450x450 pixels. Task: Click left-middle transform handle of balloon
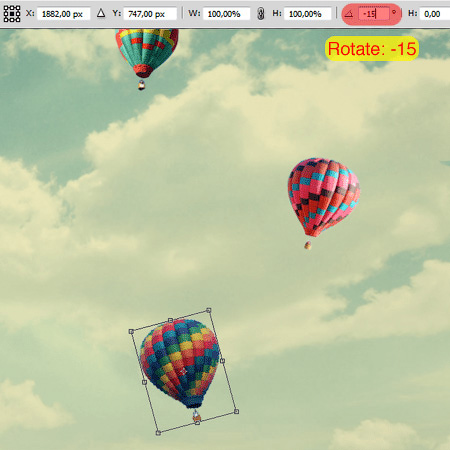(x=144, y=382)
